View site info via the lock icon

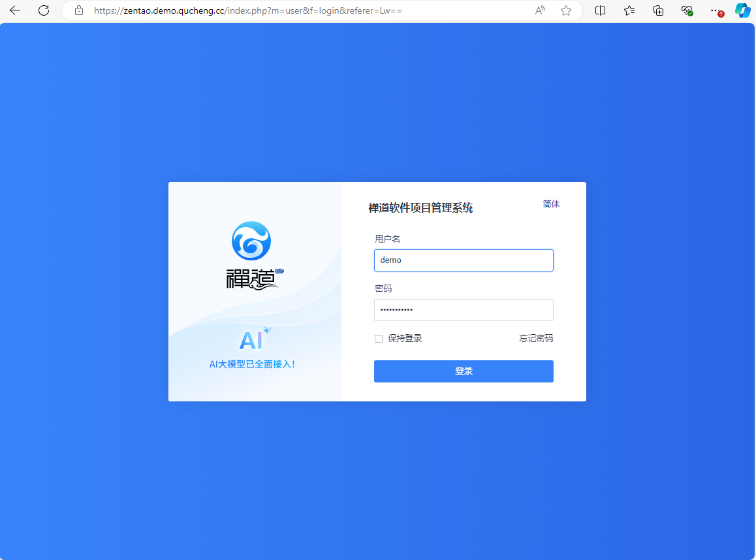[x=79, y=10]
